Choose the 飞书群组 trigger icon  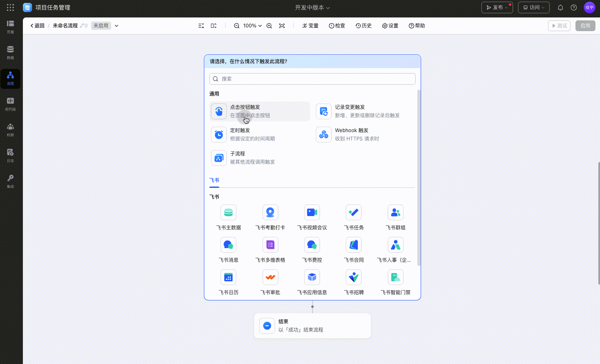click(x=396, y=212)
